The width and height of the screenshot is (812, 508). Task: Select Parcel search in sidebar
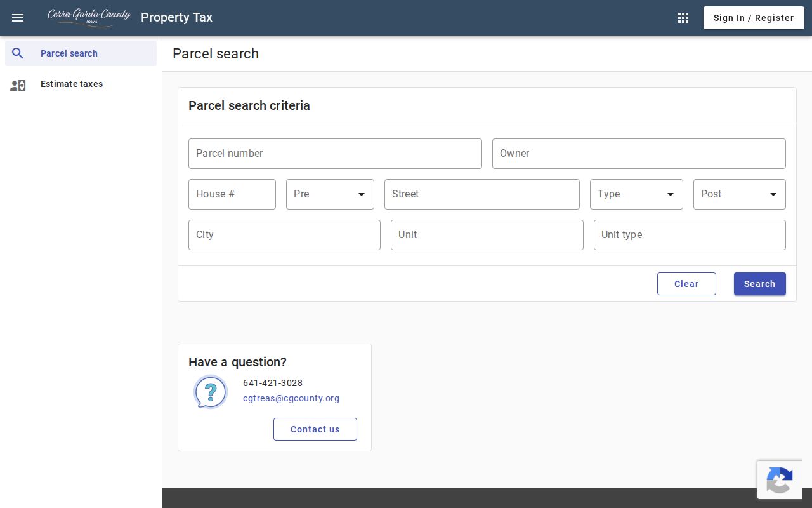81,53
